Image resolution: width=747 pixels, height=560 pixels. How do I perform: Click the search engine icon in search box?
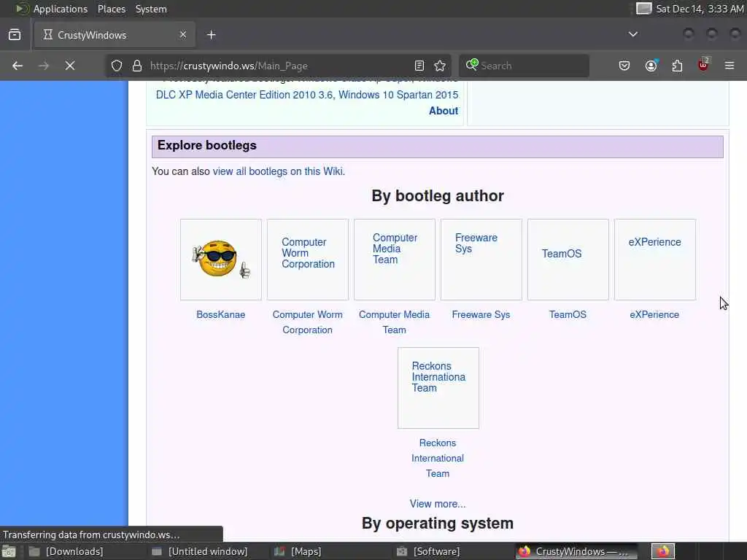point(472,65)
